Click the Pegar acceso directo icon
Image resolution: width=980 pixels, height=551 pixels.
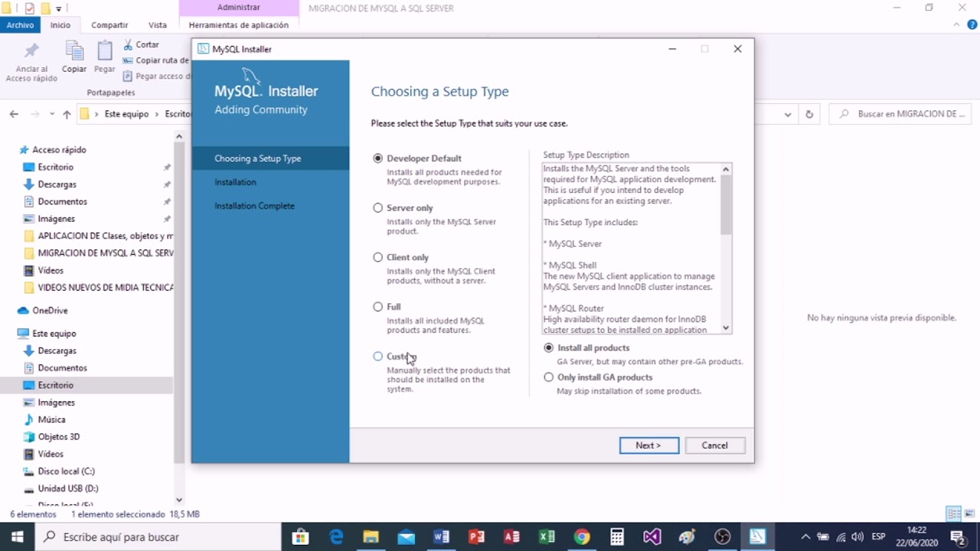128,76
